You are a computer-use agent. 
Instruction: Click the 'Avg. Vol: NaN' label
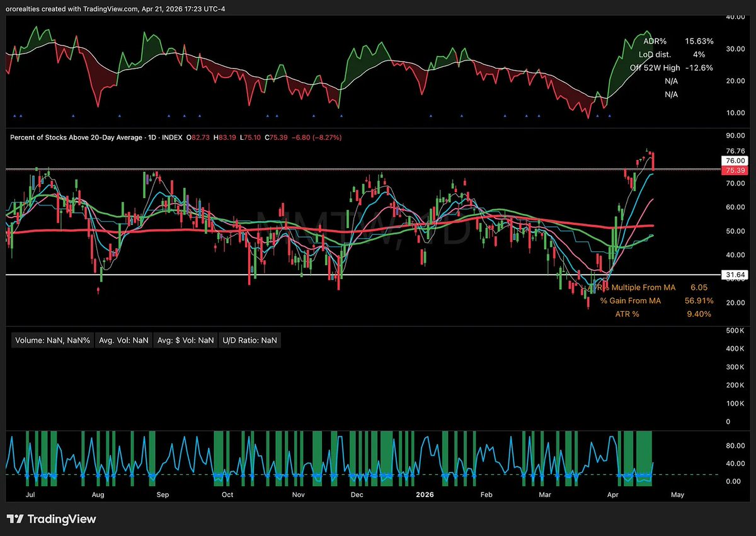(123, 340)
